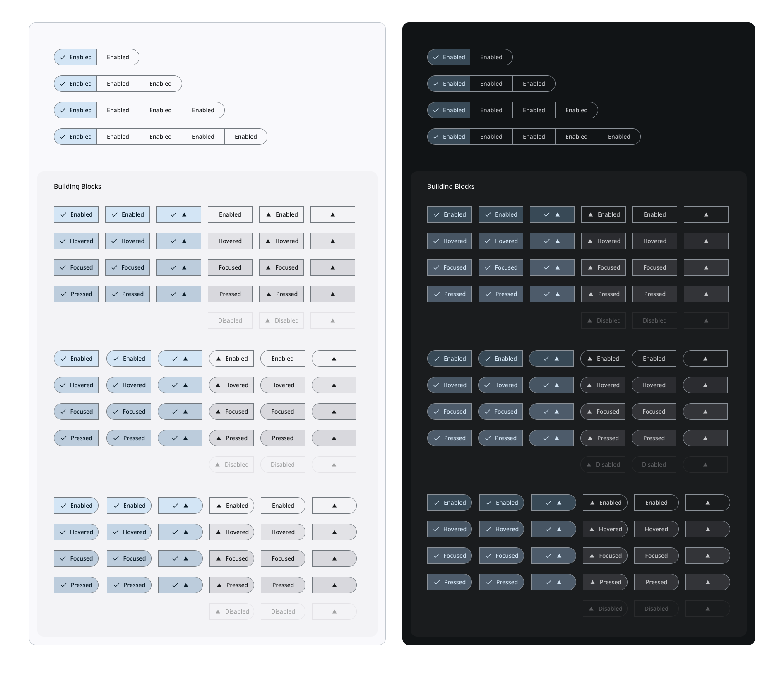Click topmost check-and-triangle icon button in light panel
This screenshot has width=784, height=674.
pyautogui.click(x=178, y=214)
